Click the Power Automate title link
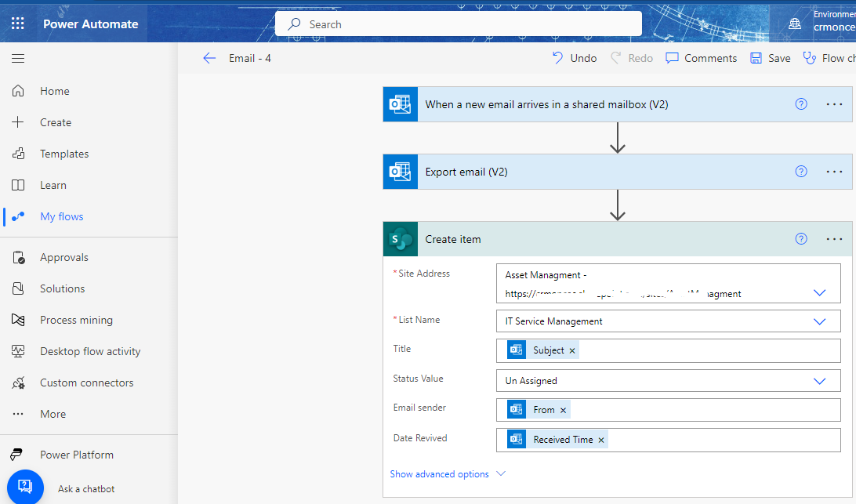This screenshot has height=504, width=856. [91, 24]
